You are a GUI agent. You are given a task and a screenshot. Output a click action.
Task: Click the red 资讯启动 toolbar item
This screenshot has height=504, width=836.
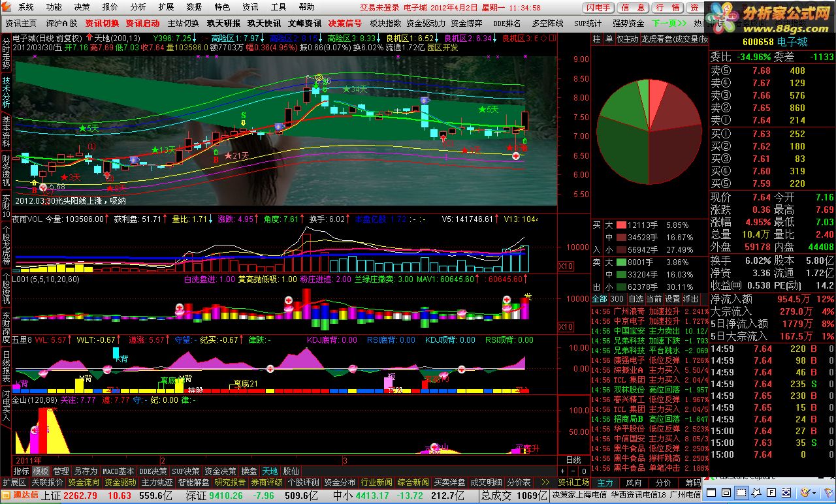142,23
